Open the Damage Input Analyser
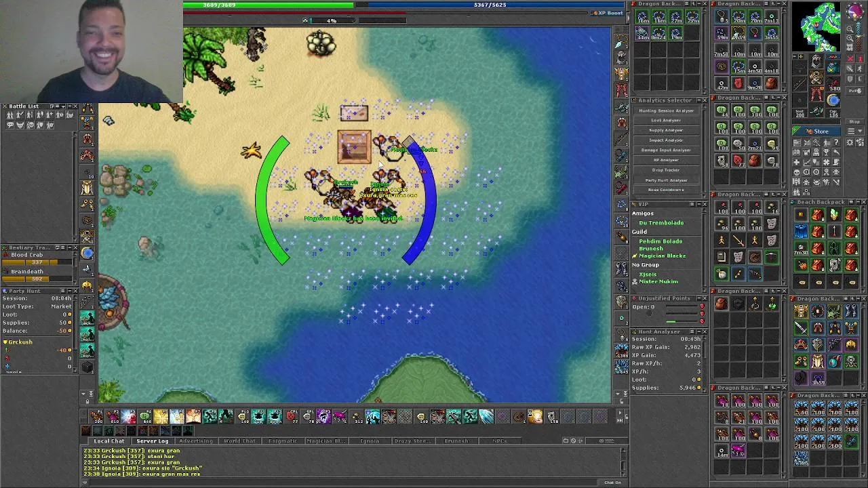This screenshot has width=868, height=488. click(667, 150)
